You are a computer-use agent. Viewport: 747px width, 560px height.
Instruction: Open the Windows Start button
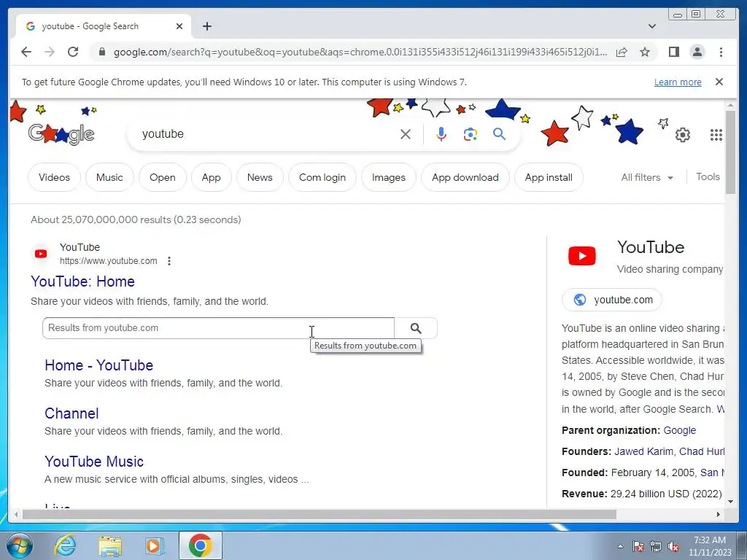(19, 545)
